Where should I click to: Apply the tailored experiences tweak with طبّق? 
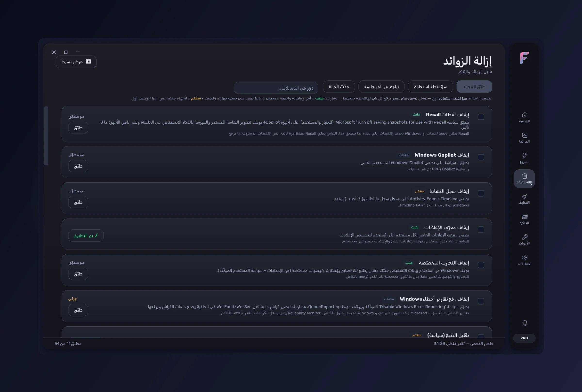coord(78,274)
